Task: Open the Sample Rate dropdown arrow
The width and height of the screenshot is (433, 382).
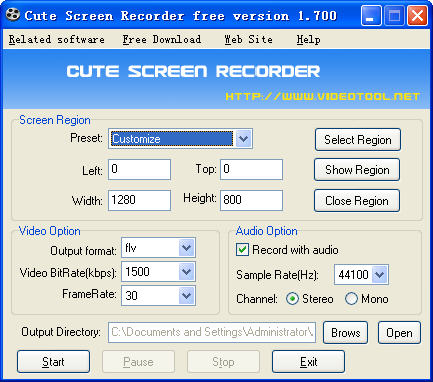Action: 380,275
